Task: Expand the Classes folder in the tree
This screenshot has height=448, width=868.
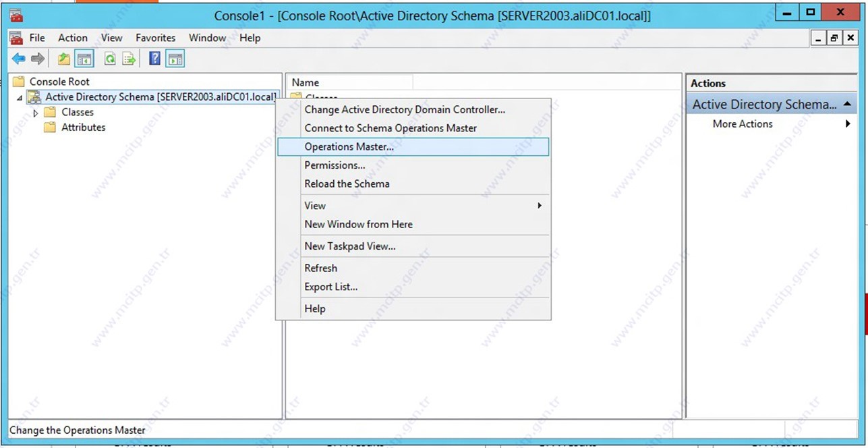Action: pyautogui.click(x=36, y=113)
